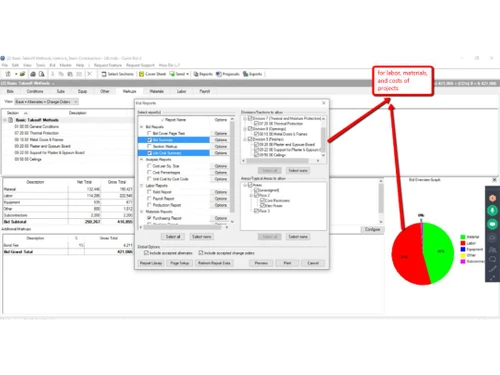Check the Bid Cover Page Text report
Image resolution: width=500 pixels, height=375 pixels.
click(149, 133)
